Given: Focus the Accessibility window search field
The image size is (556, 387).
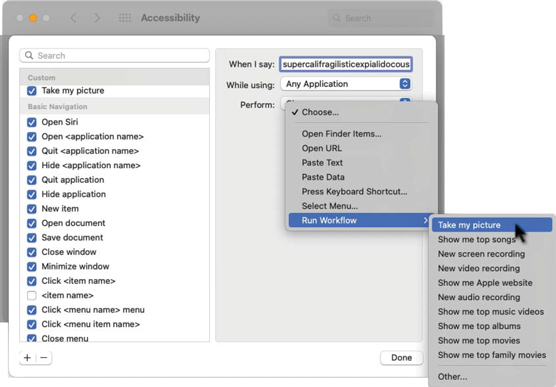Looking at the screenshot, I should [380, 18].
